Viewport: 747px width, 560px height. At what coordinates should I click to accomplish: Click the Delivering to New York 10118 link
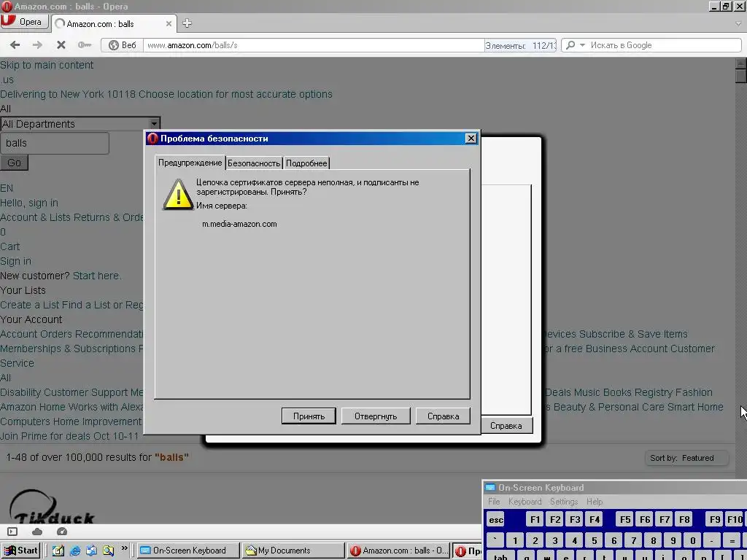point(166,94)
